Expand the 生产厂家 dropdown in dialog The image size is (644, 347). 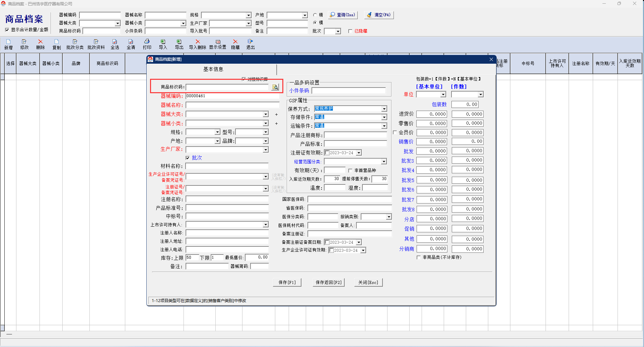point(266,150)
